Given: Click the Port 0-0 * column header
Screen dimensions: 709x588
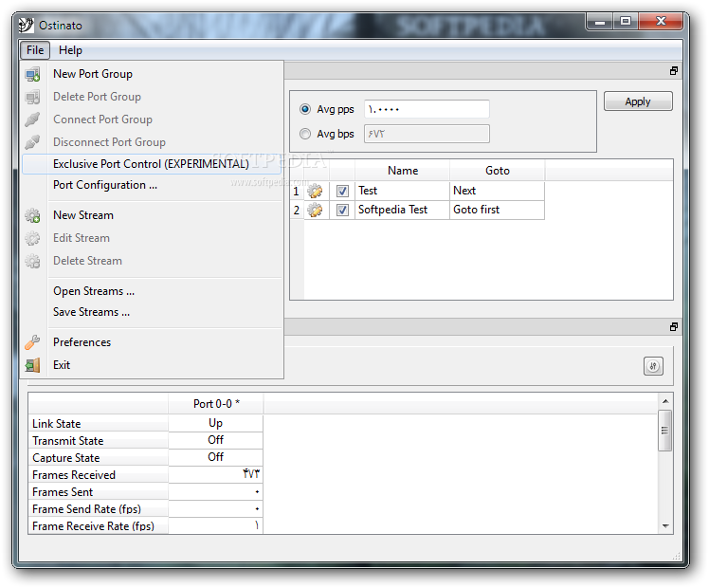Looking at the screenshot, I should coord(216,403).
